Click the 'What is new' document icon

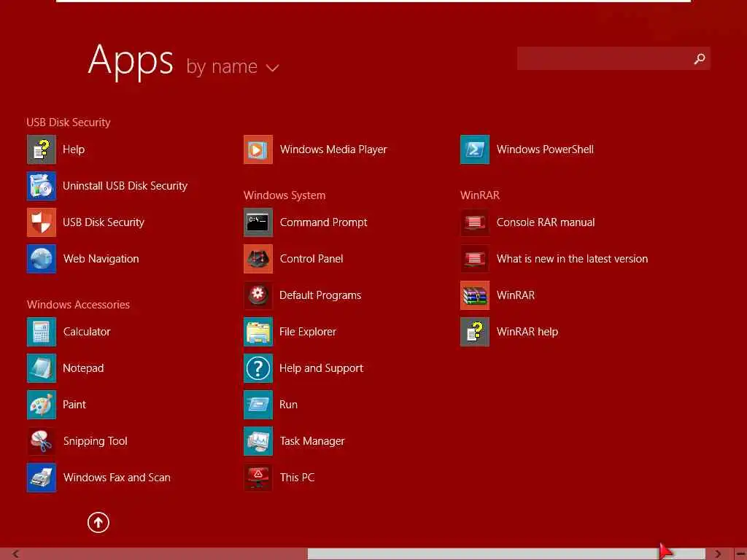[475, 259]
